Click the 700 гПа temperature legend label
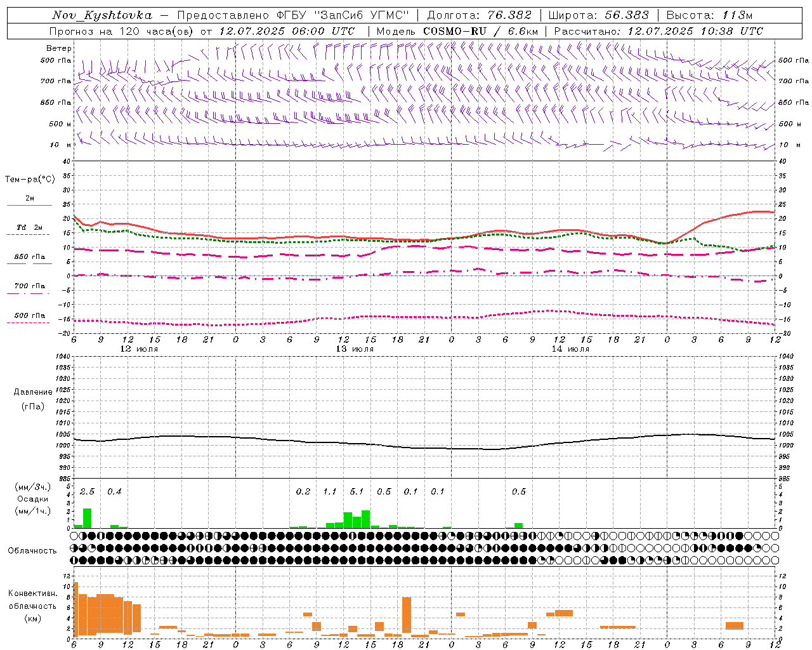The image size is (812, 650). point(30,286)
